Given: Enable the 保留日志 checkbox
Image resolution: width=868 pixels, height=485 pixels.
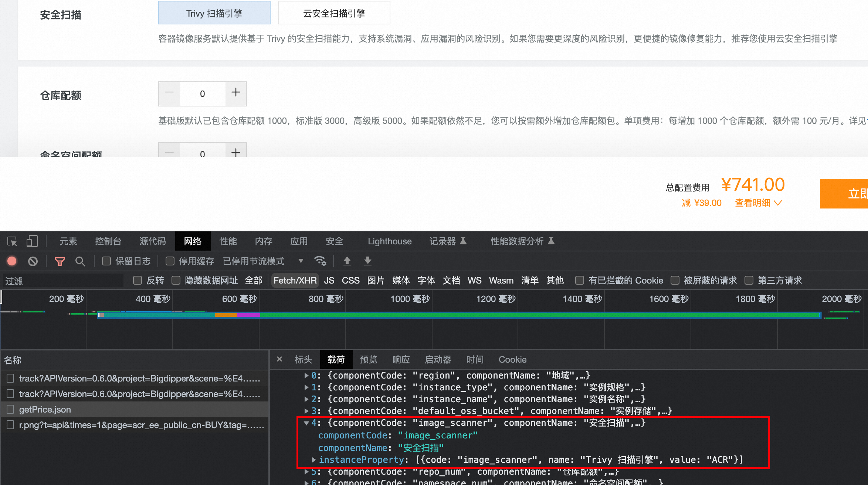Looking at the screenshot, I should pyautogui.click(x=106, y=261).
